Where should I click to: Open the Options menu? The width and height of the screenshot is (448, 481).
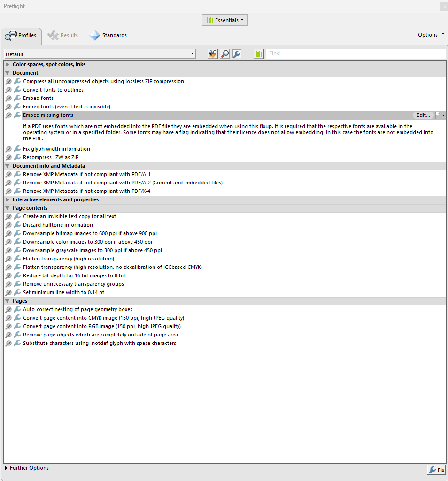click(x=431, y=35)
